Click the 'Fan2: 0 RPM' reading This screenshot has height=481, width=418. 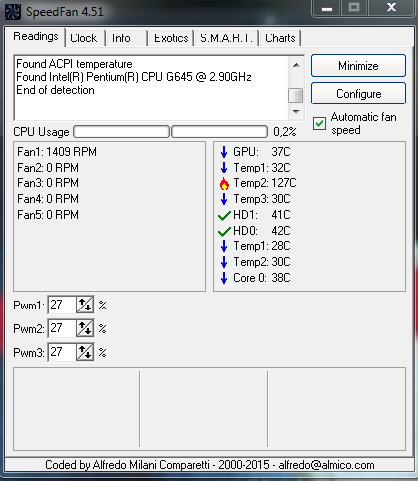pos(48,168)
